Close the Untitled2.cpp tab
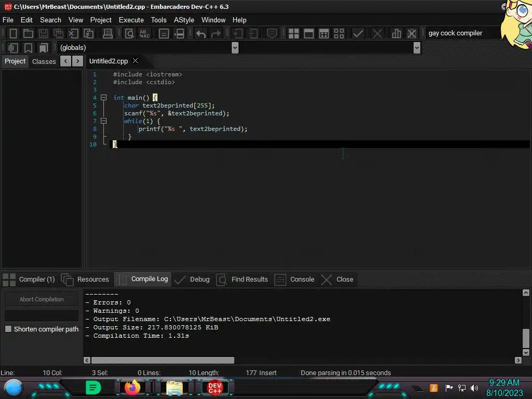Viewport: 532px width, 399px height. coord(136,61)
